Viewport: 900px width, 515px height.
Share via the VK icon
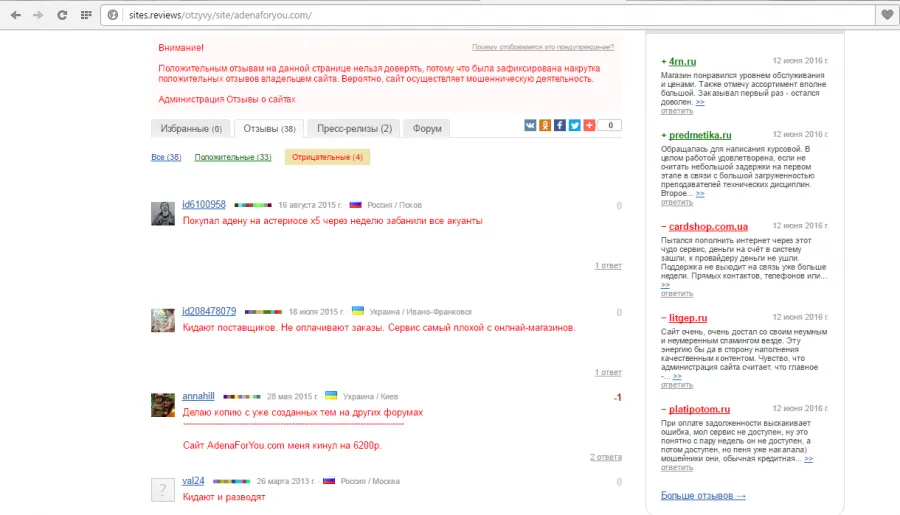tap(530, 125)
